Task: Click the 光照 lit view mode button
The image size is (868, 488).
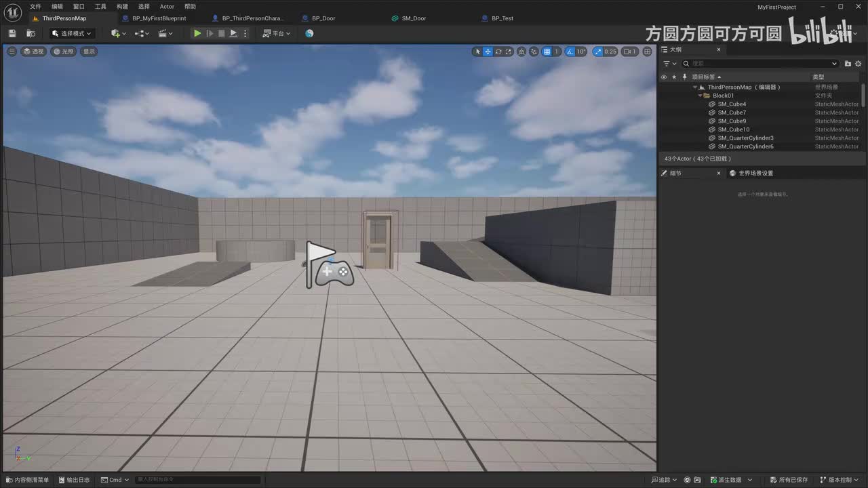Action: tap(64, 52)
